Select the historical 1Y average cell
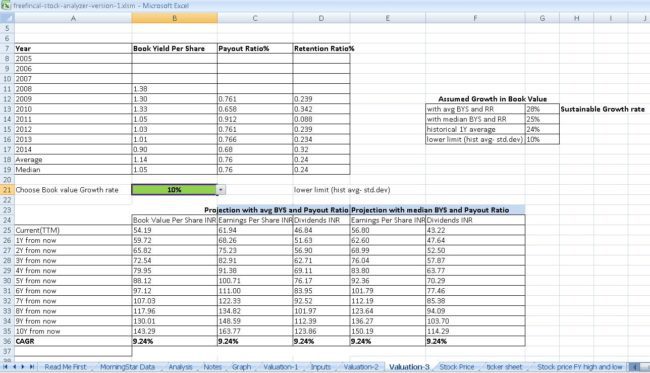Screen dimensions: 650x373 [x=475, y=129]
